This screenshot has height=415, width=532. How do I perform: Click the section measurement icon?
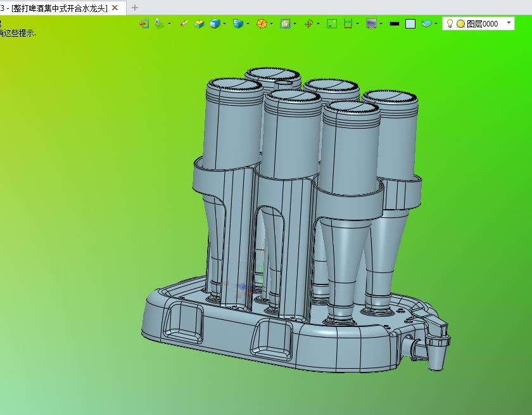[x=348, y=23]
